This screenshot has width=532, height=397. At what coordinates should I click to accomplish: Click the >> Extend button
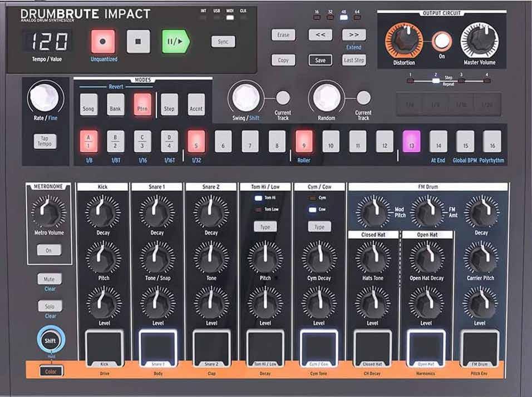(354, 35)
